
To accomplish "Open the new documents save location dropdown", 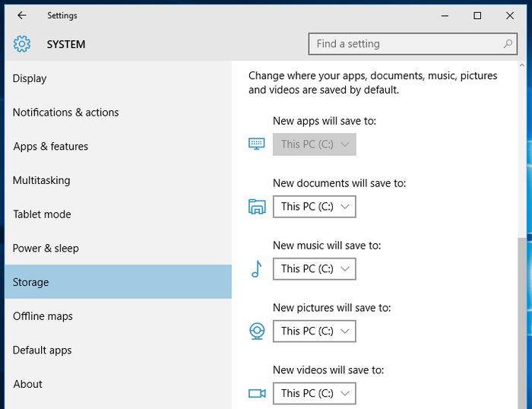I will pyautogui.click(x=314, y=206).
